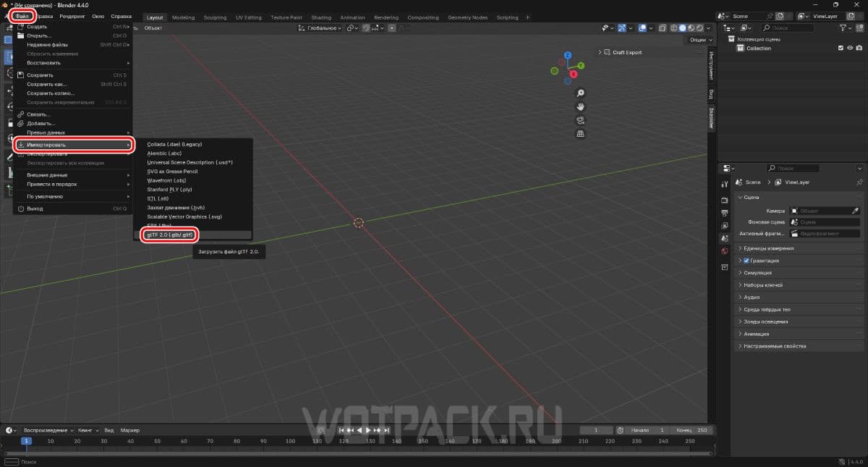Open the Tool properties tab icon
868x467 pixels.
click(725, 185)
